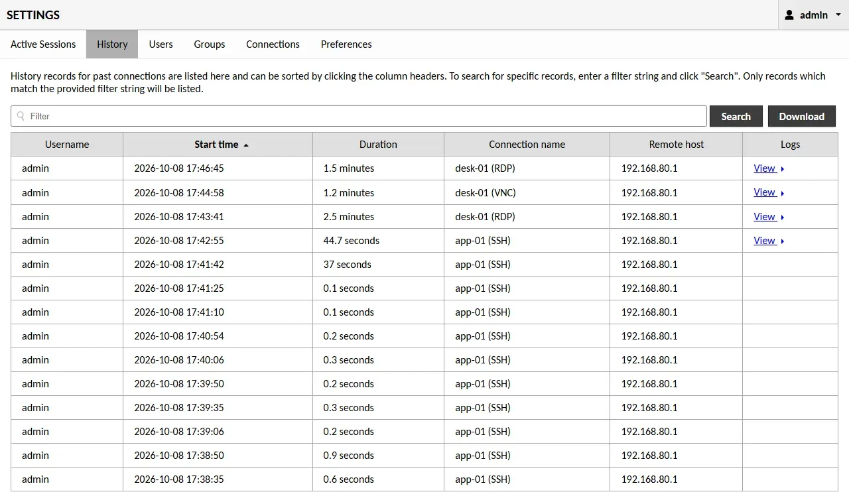Sort by the Duration column header
This screenshot has height=504, width=849.
pos(378,145)
